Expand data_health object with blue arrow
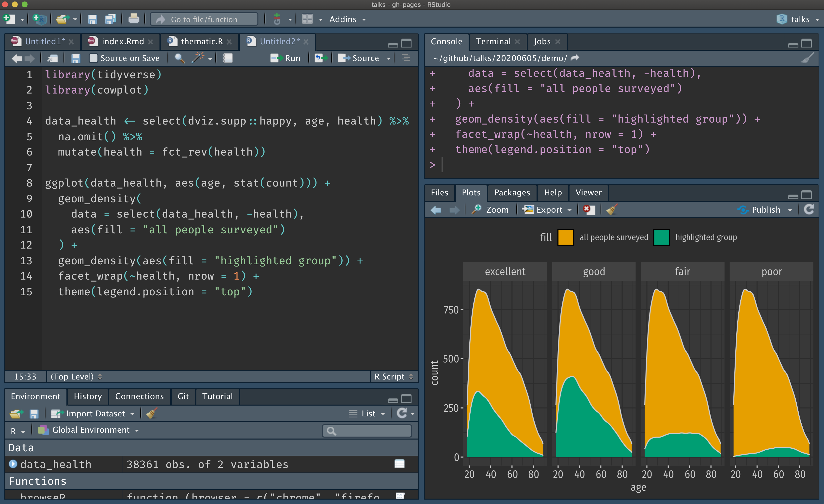 (13, 464)
